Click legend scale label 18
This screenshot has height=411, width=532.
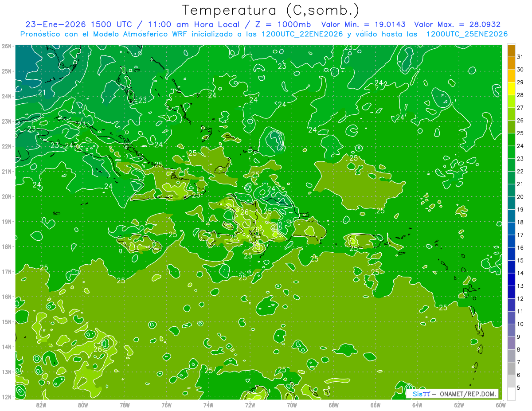pyautogui.click(x=520, y=222)
